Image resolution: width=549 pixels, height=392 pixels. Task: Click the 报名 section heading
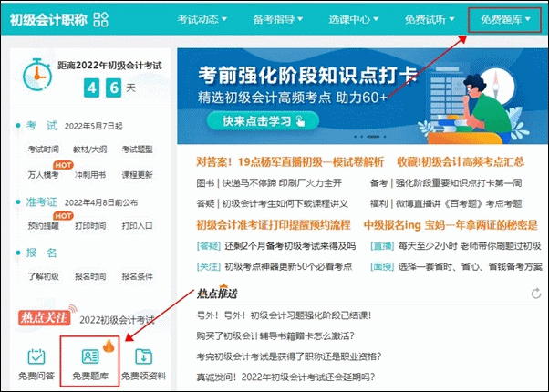pyautogui.click(x=42, y=253)
